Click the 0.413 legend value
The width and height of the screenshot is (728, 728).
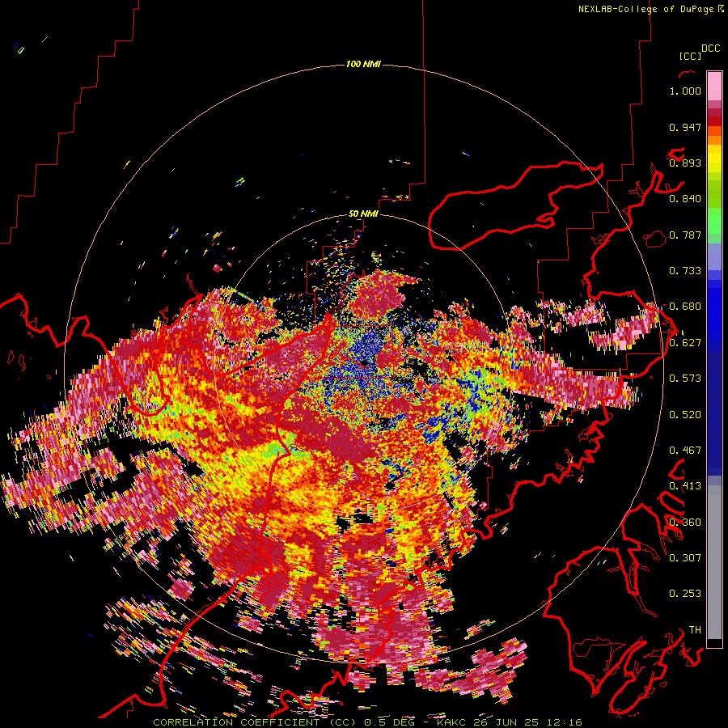[x=685, y=486]
